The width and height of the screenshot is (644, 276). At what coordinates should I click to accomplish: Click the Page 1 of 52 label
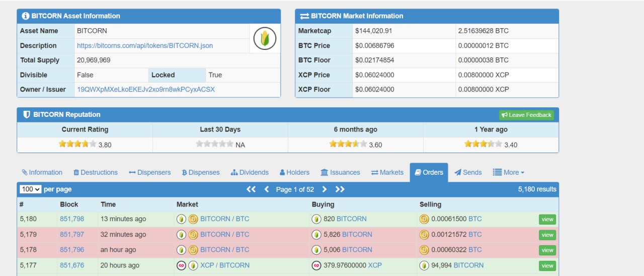tap(295, 189)
